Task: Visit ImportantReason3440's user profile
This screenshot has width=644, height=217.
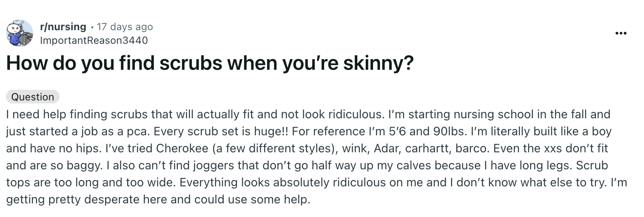Action: (94, 40)
